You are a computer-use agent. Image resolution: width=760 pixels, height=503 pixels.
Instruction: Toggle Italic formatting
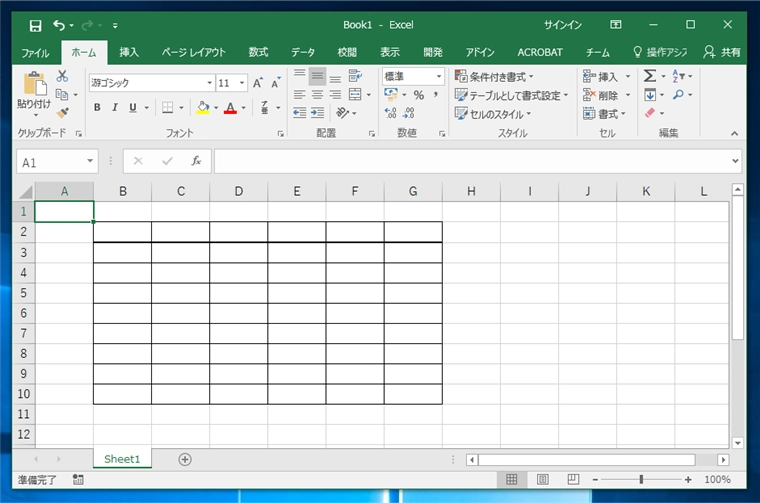(115, 108)
